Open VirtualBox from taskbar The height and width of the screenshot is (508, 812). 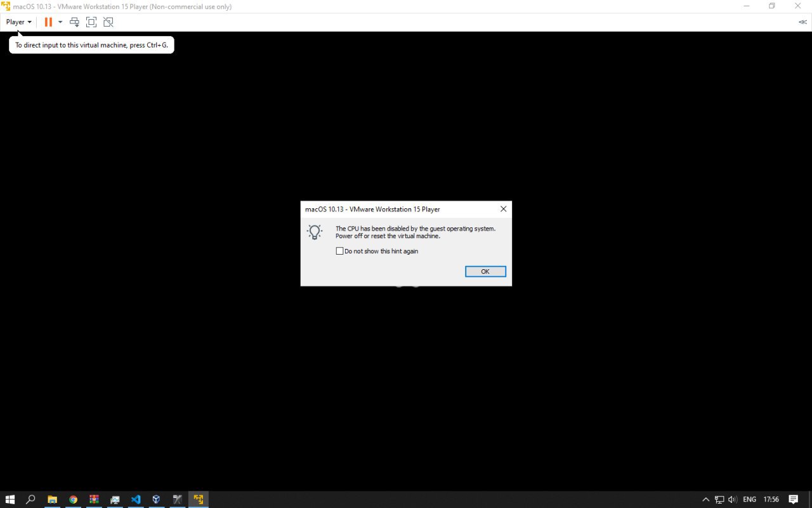(156, 499)
